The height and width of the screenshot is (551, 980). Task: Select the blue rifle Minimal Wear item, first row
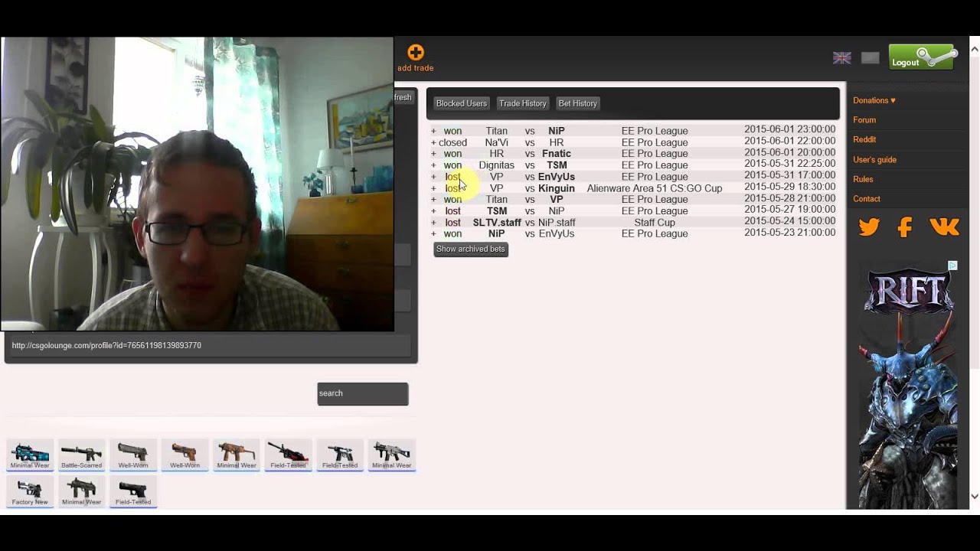pyautogui.click(x=30, y=455)
